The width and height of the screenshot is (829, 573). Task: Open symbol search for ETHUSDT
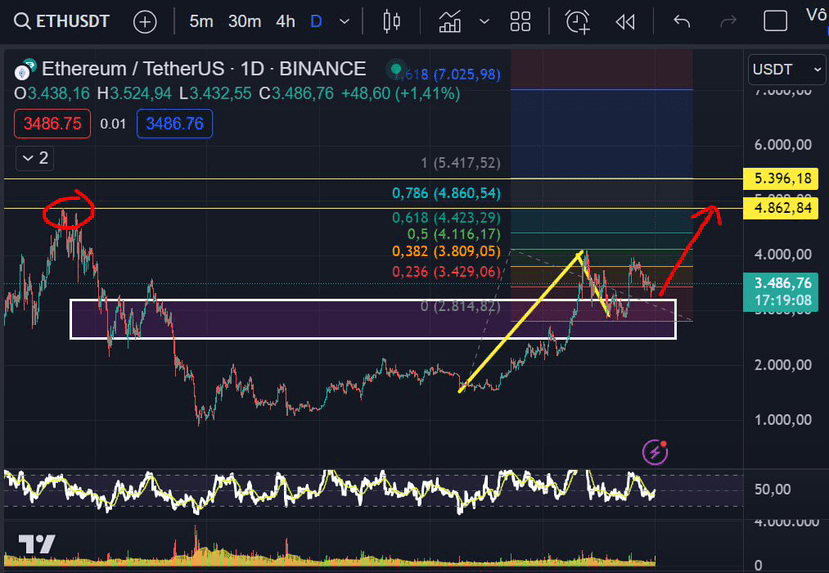(61, 22)
